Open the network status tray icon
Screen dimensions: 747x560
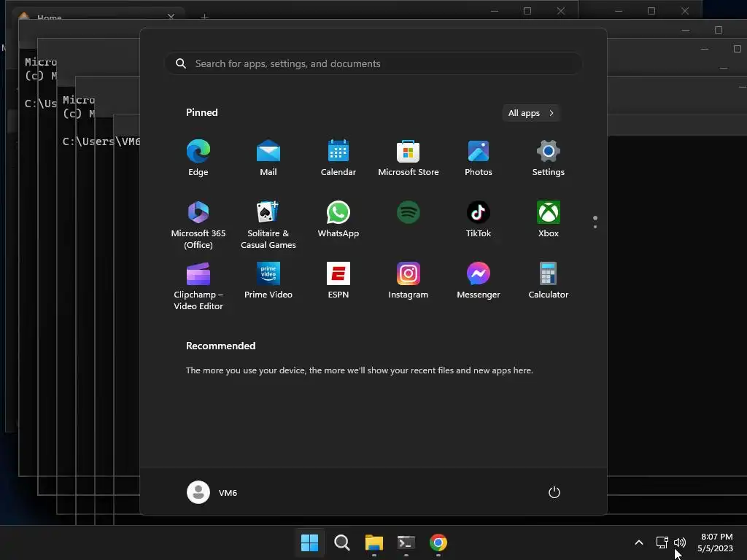point(662,542)
